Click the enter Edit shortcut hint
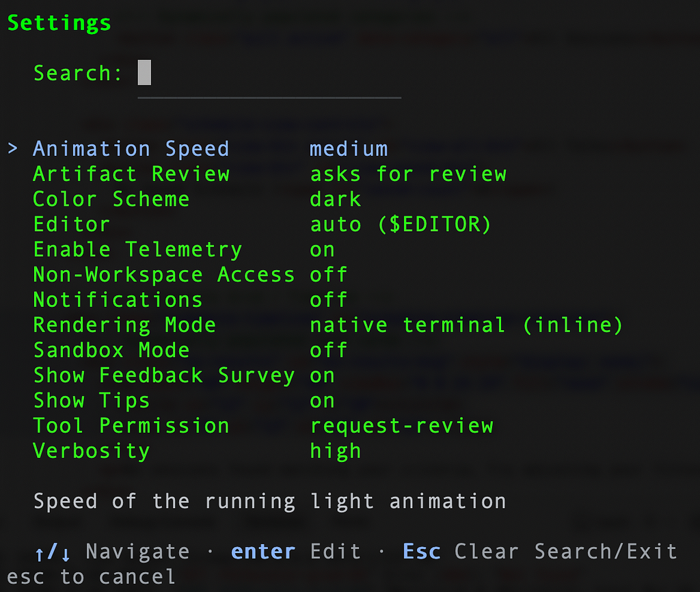 pos(295,552)
